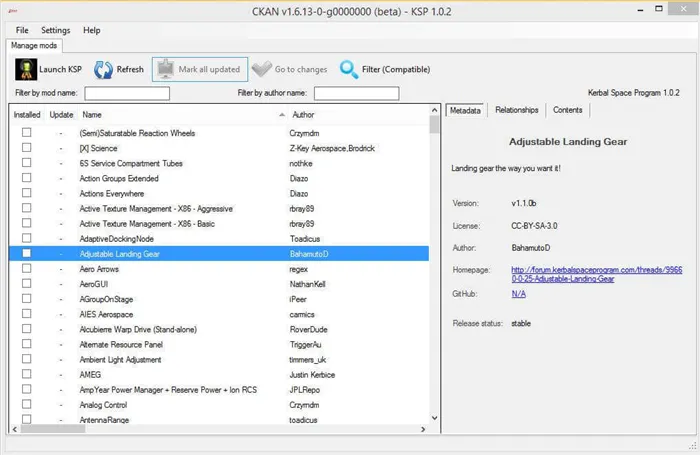Screen dimensions: 700x455
Task: Sort by the Installed column header
Action: point(27,115)
